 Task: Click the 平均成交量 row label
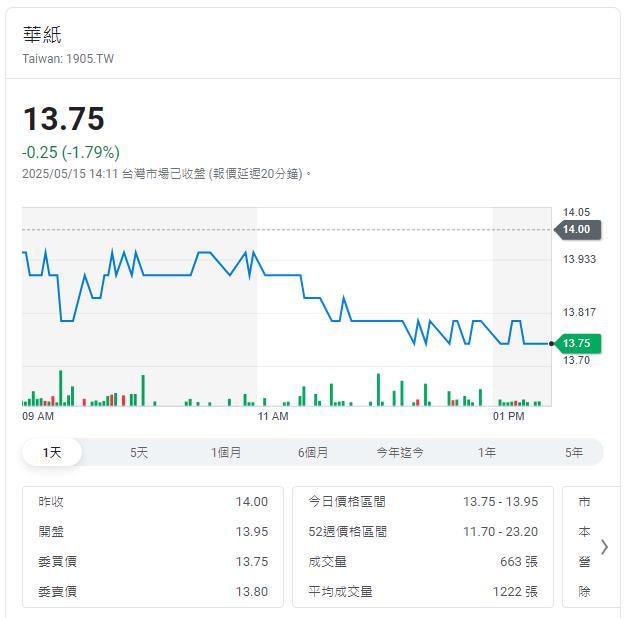pyautogui.click(x=340, y=592)
